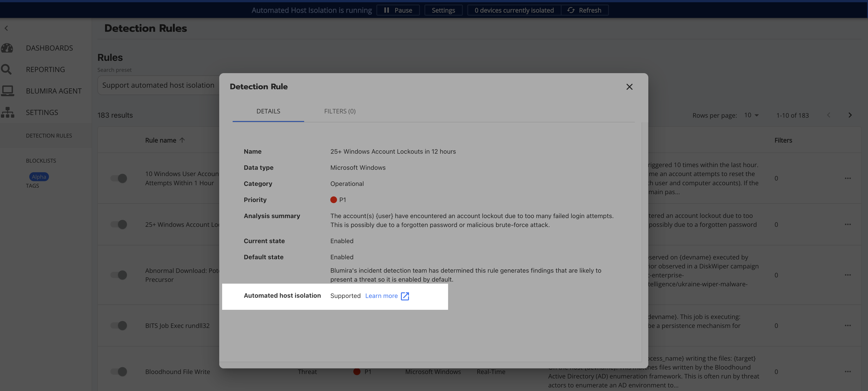Open the ellipsis menu on the Bloodhound row
This screenshot has width=868, height=391.
[x=848, y=372]
